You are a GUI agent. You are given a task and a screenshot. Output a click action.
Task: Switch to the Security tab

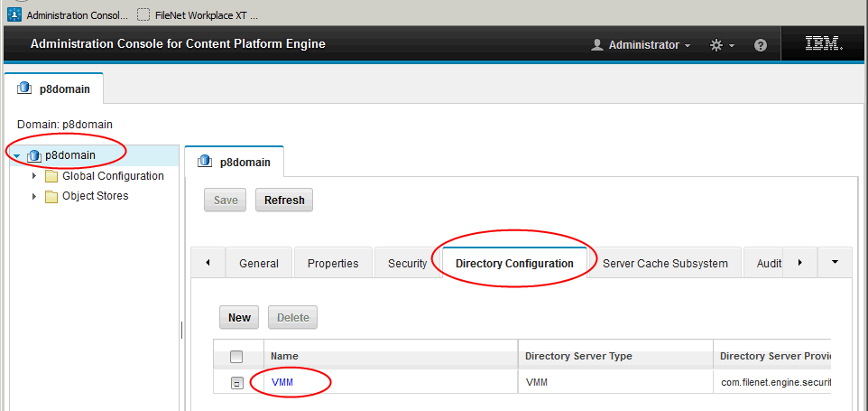[x=407, y=264]
